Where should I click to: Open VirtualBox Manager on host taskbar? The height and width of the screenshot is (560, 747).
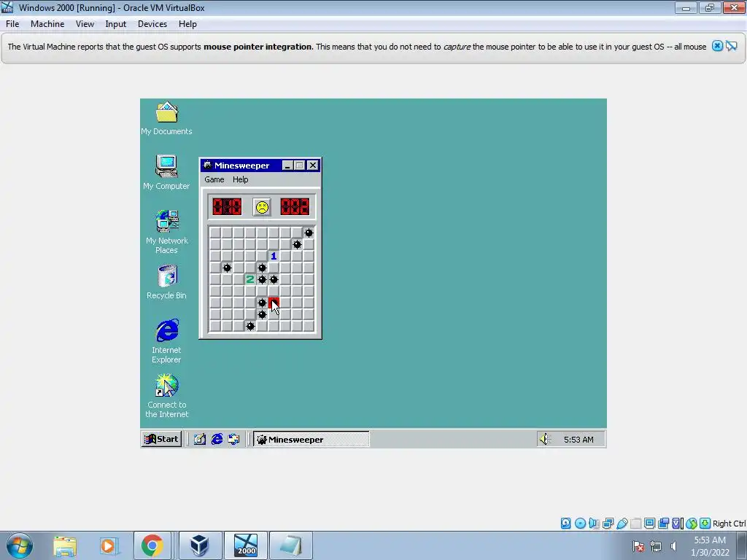coord(200,545)
